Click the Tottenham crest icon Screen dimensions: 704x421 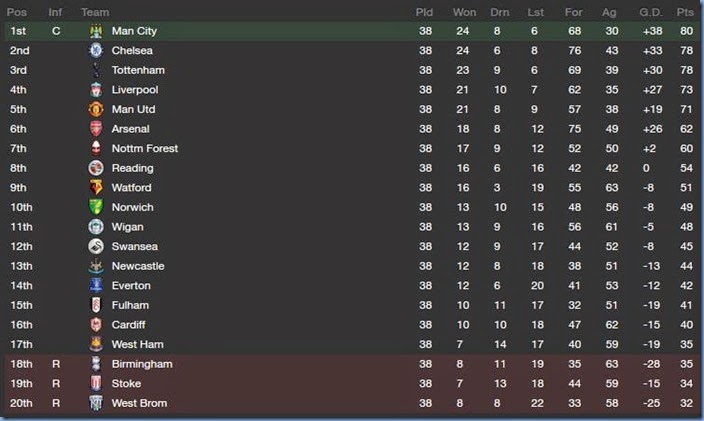(96, 71)
